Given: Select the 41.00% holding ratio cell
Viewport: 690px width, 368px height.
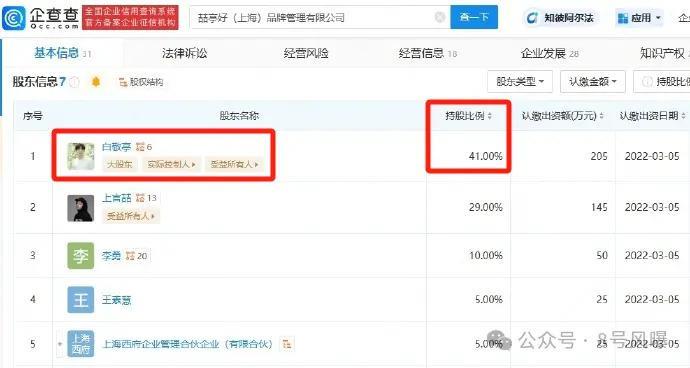Looking at the screenshot, I should (x=486, y=156).
